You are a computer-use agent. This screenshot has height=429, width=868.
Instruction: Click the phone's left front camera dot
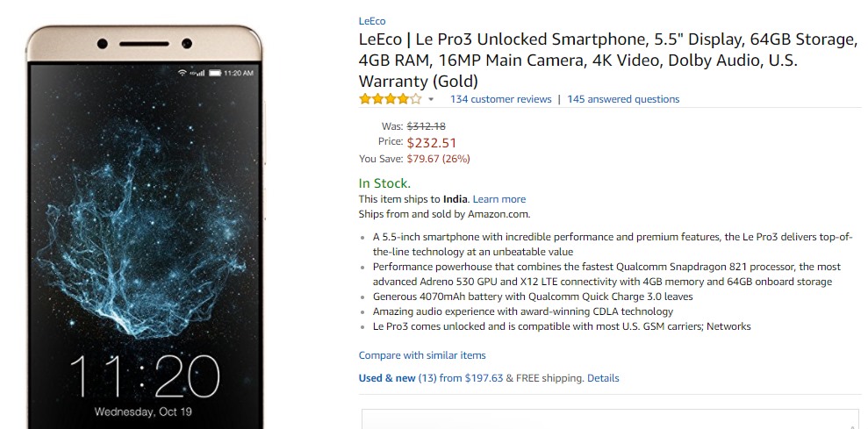click(x=103, y=43)
